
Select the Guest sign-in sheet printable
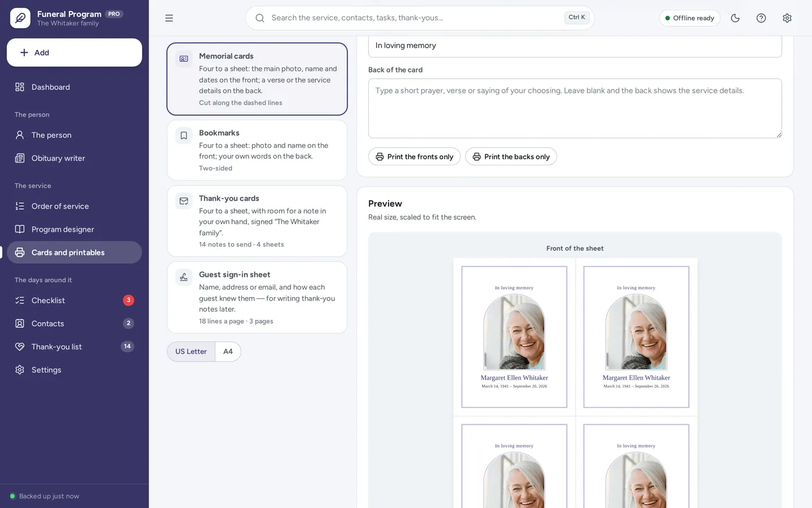point(257,297)
